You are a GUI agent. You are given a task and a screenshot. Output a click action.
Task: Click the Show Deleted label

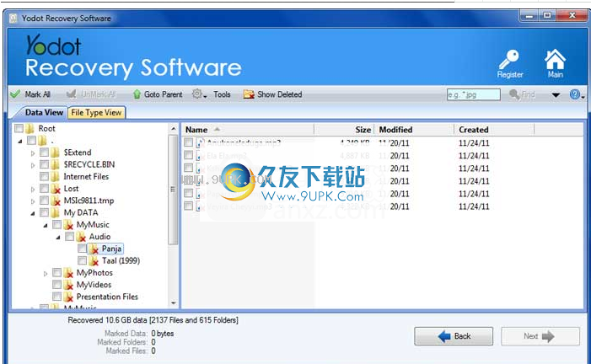280,94
